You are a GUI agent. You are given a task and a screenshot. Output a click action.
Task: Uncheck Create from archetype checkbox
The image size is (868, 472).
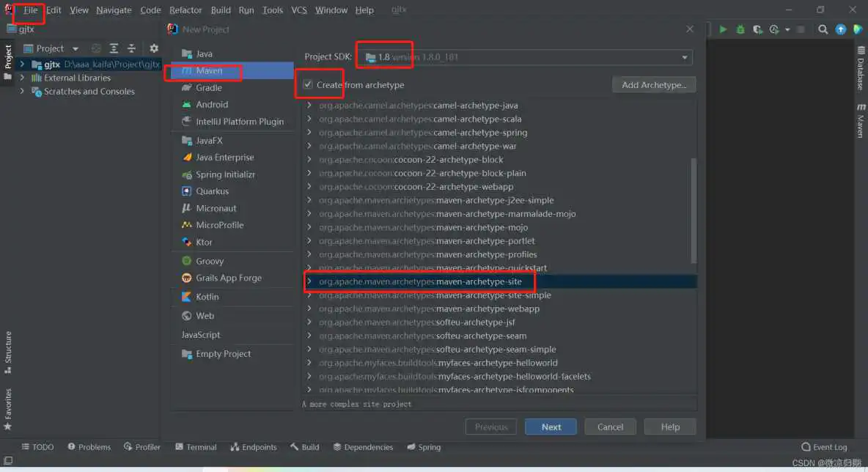click(308, 85)
